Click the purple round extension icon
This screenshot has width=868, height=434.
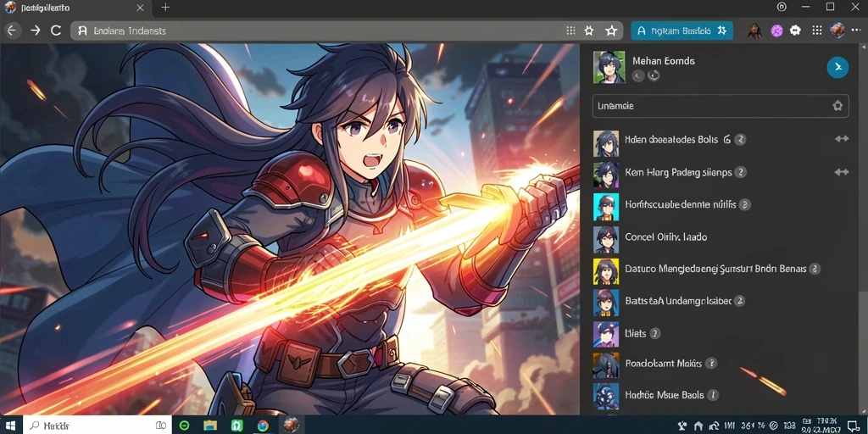click(777, 31)
